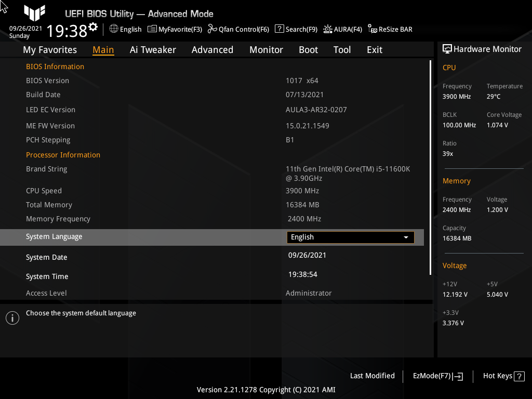The width and height of the screenshot is (532, 399).
Task: Switch to the Ai Tweaker tab
Action: [x=153, y=49]
